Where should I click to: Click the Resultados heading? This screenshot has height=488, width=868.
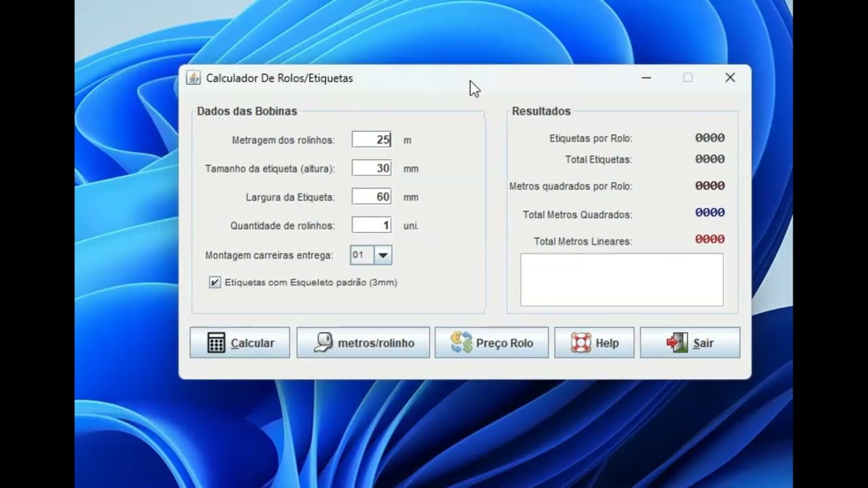click(x=541, y=111)
